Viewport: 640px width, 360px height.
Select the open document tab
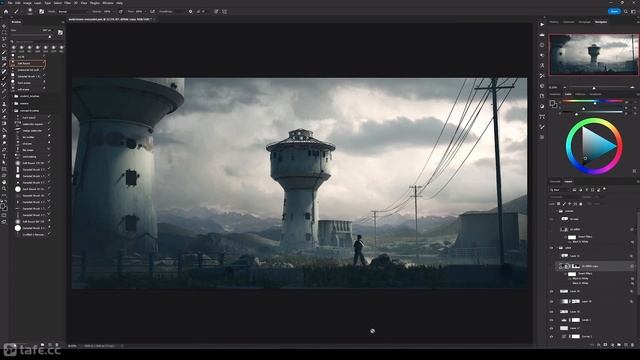[111, 19]
